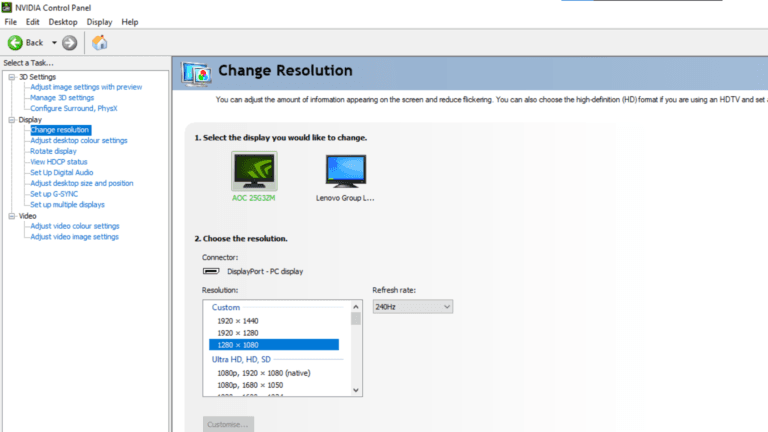Select Change resolution in the task tree
This screenshot has width=768, height=432.
(x=60, y=130)
